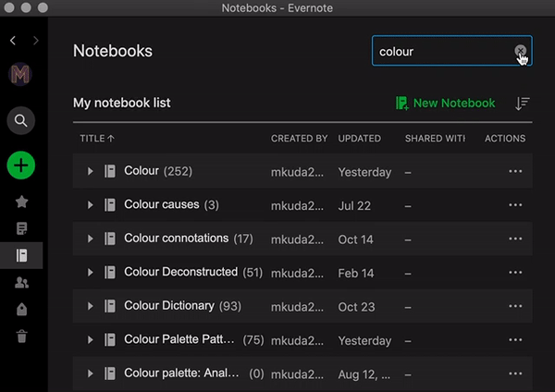
Task: Expand the Colour Palette Patt... notebook
Action: pos(90,339)
